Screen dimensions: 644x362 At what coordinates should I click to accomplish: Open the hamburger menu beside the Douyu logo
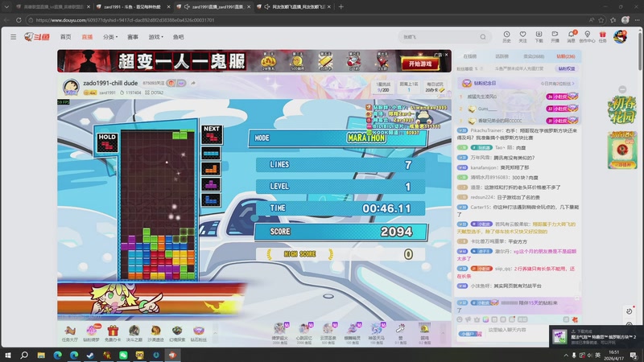click(14, 37)
